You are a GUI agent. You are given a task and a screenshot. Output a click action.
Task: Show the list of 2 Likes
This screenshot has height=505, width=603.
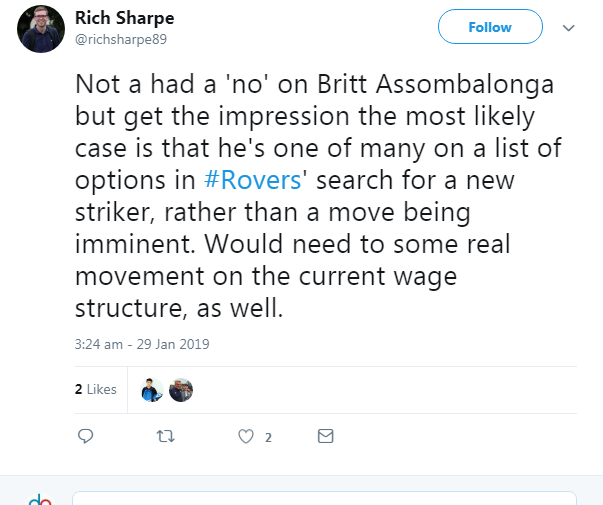point(96,390)
